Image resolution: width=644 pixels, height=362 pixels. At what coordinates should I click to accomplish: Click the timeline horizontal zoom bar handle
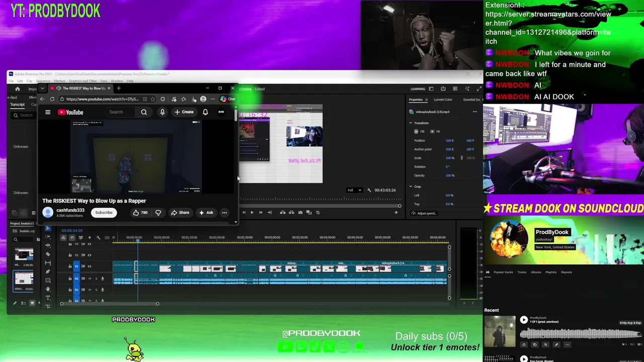(157, 304)
